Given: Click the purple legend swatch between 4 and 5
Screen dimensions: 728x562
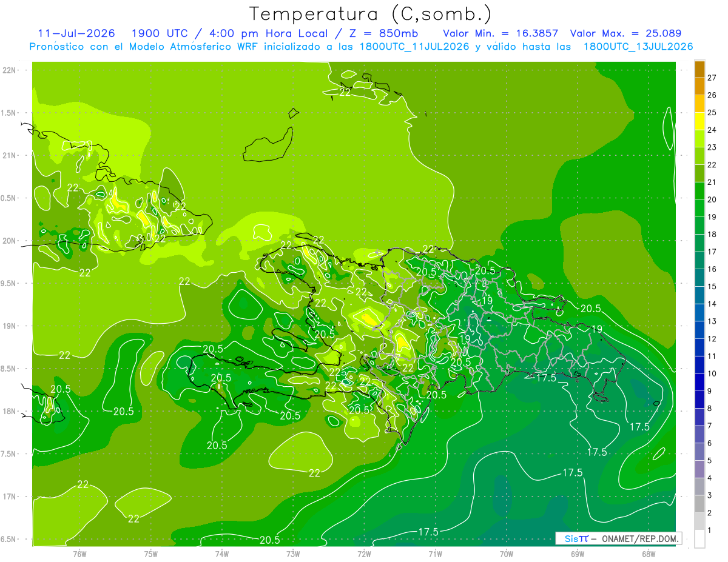Looking at the screenshot, I should (699, 469).
